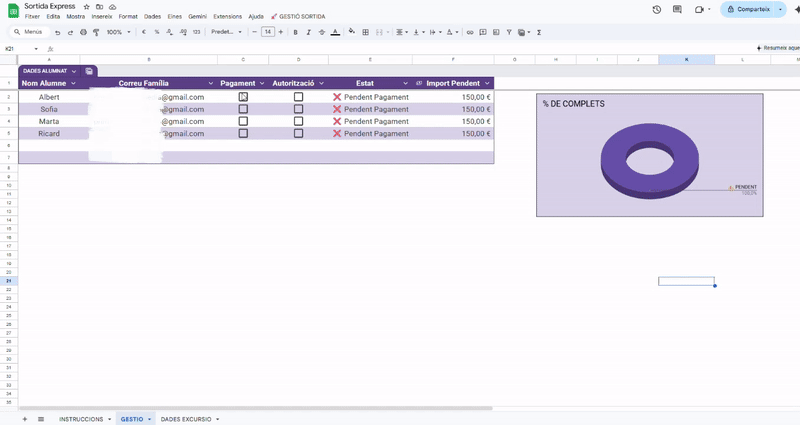
Task: Open the GESTIÓ SORTIDA custom menu
Action: [x=298, y=17]
